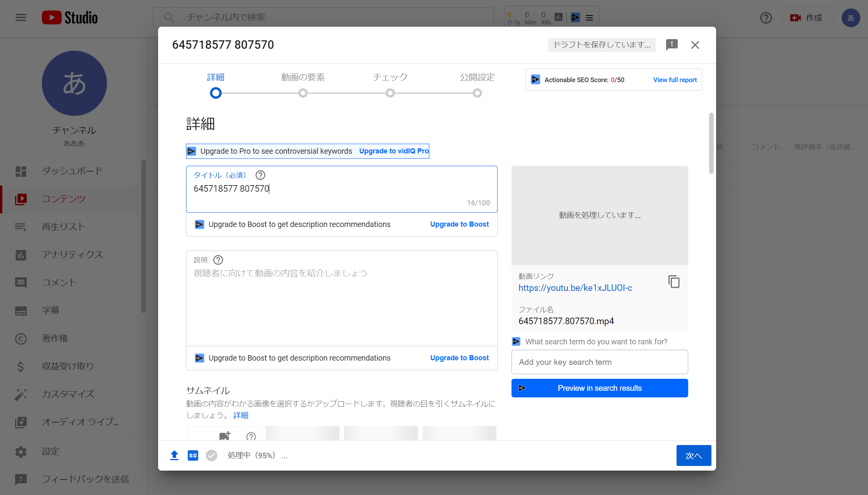
Task: Click Preview in search results button
Action: [599, 388]
